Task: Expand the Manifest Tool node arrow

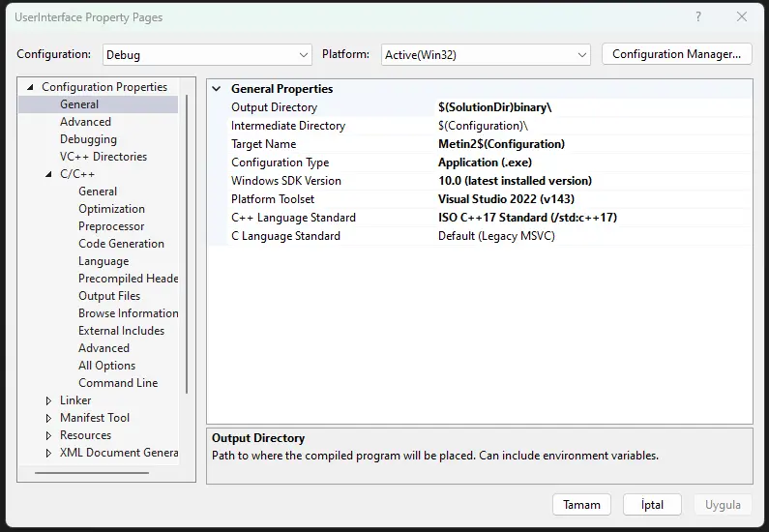Action: (x=49, y=418)
